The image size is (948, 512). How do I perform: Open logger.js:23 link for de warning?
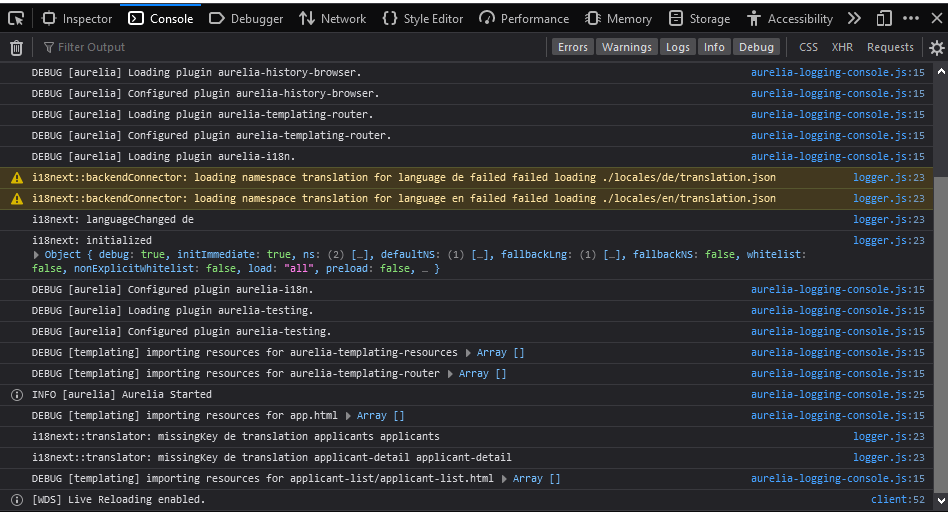coord(889,177)
